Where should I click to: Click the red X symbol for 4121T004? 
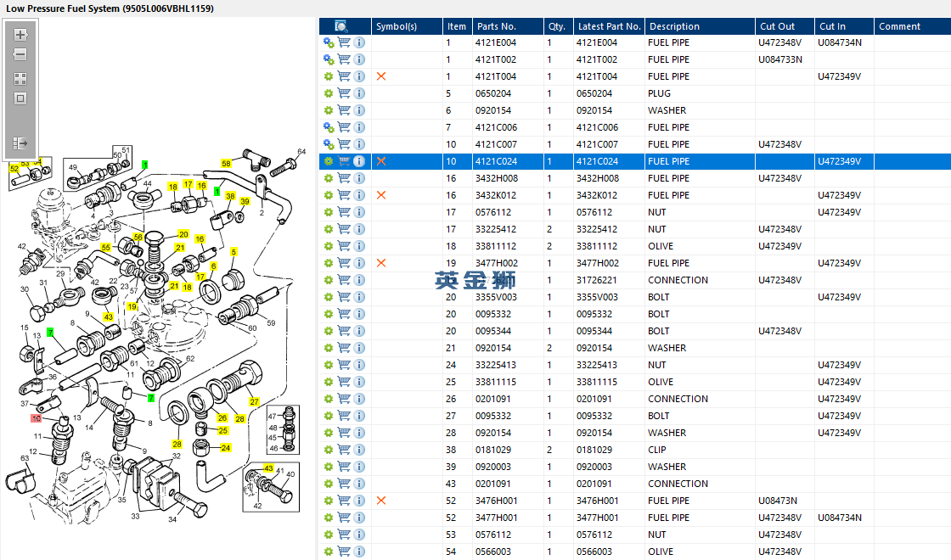[x=381, y=76]
